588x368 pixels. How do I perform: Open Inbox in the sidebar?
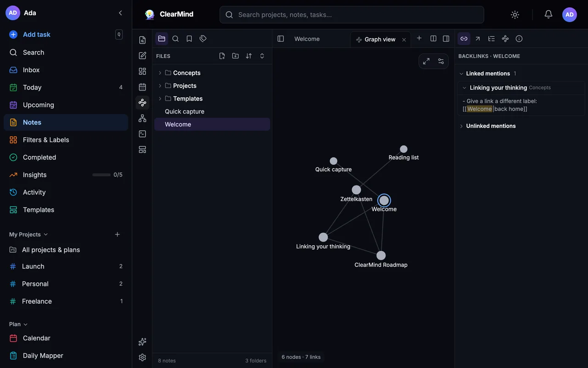(66, 70)
